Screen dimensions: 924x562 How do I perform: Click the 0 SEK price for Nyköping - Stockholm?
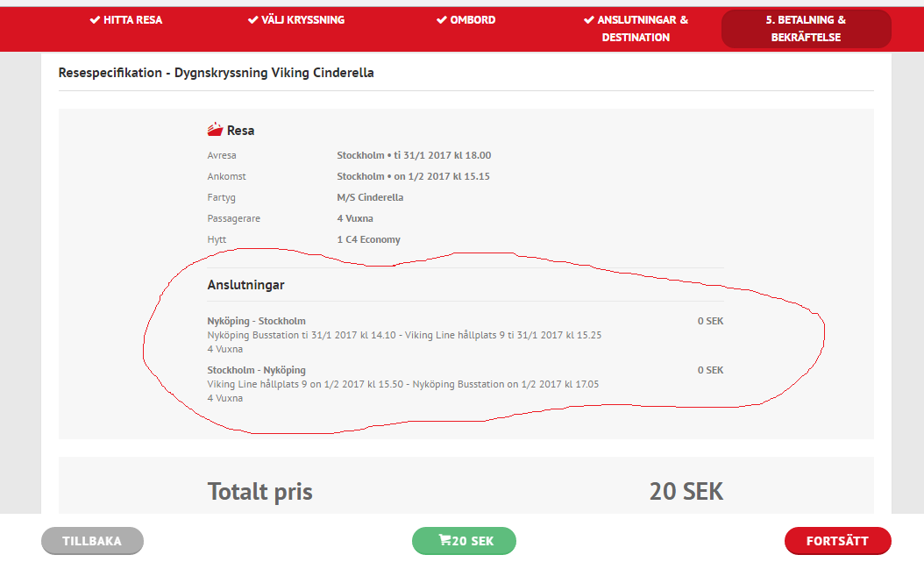tap(710, 321)
